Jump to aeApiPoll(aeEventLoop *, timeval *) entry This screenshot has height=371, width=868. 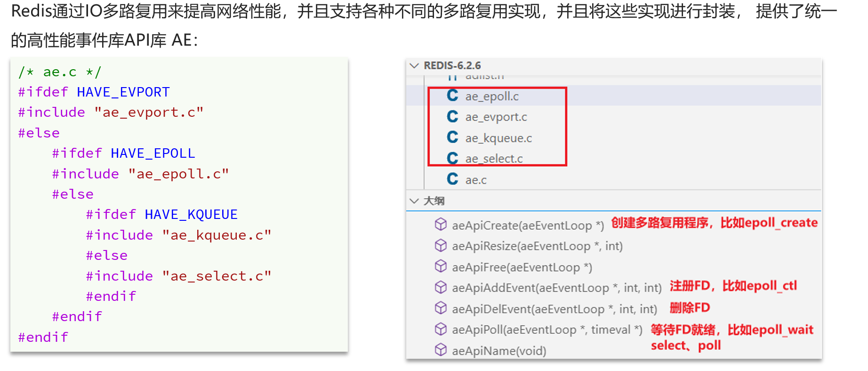click(547, 330)
